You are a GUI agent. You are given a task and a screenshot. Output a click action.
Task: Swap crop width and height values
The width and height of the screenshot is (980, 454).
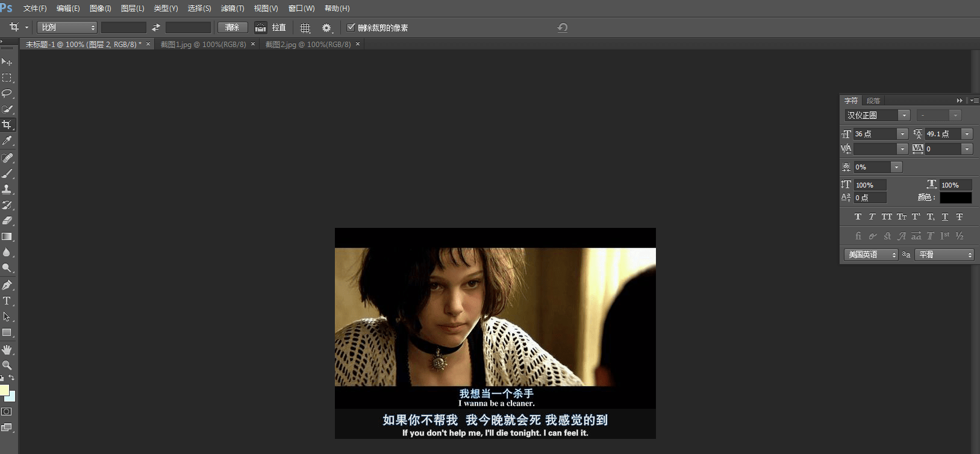coord(156,28)
